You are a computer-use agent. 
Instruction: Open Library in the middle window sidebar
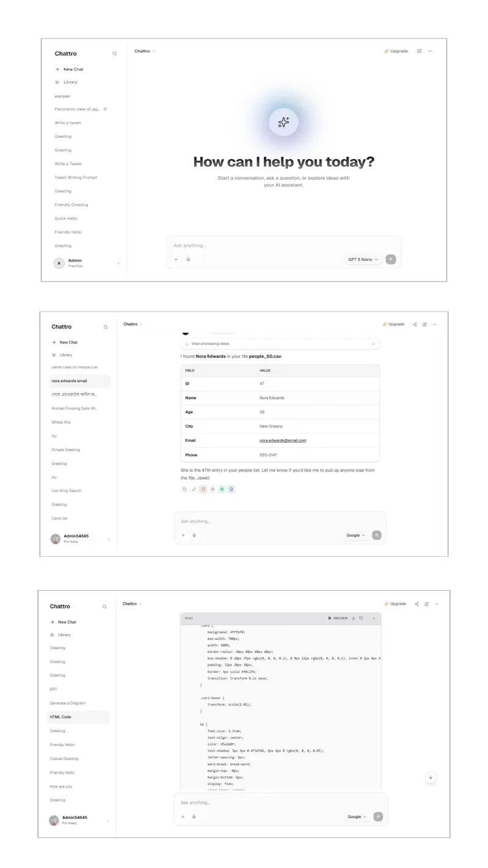62,355
